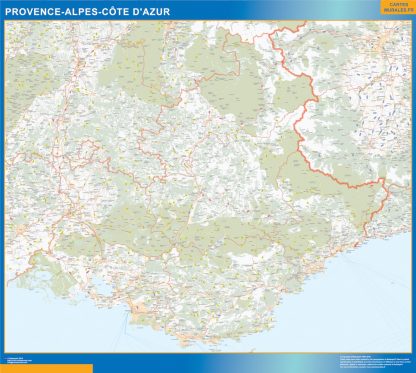This screenshot has width=416, height=373.
Task: Click the 'PROVENCE-ALPES-CÔTE D'AZUR' map title
Action: click(87, 12)
